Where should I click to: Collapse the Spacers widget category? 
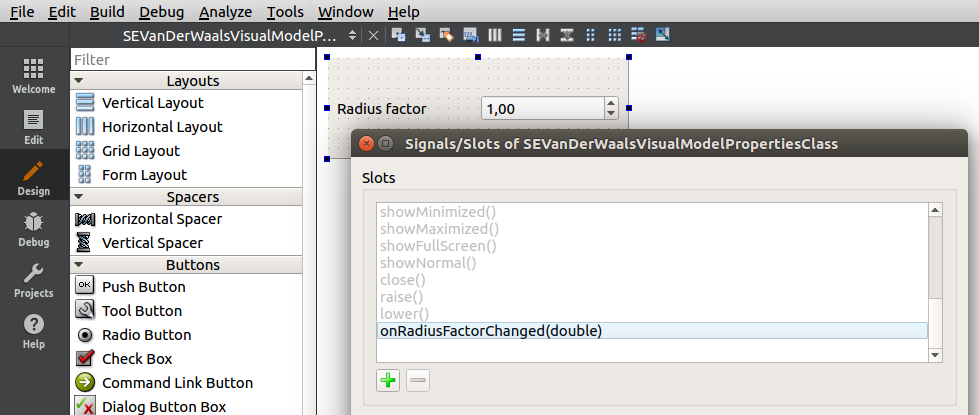pos(79,197)
